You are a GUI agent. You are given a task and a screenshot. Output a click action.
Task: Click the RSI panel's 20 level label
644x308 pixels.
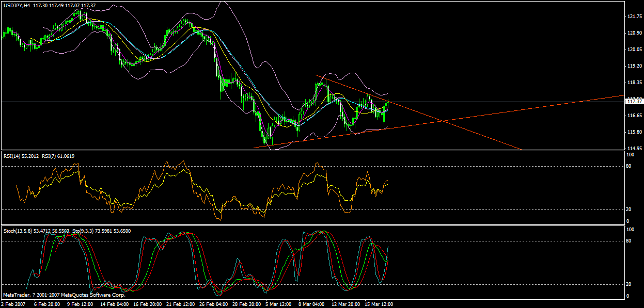(x=629, y=209)
